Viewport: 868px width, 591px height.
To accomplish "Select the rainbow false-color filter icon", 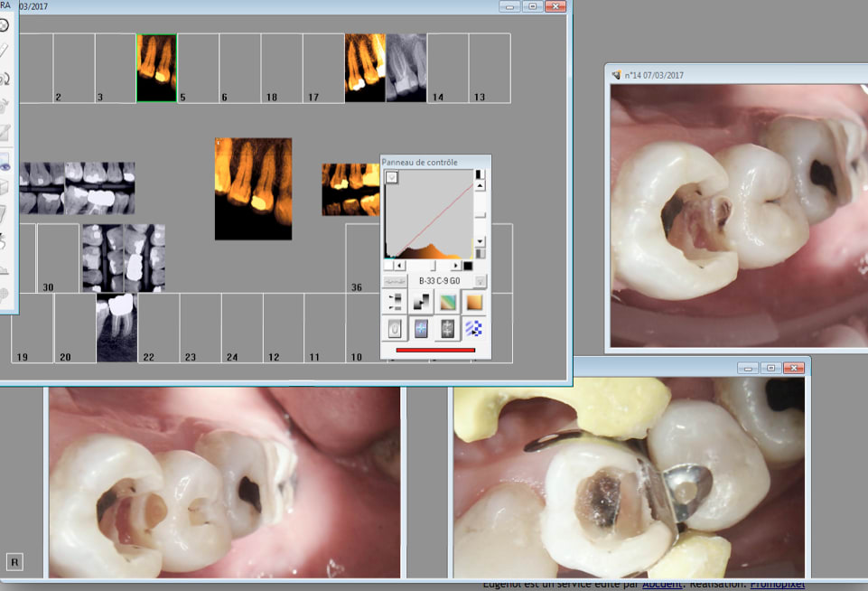I will (448, 303).
